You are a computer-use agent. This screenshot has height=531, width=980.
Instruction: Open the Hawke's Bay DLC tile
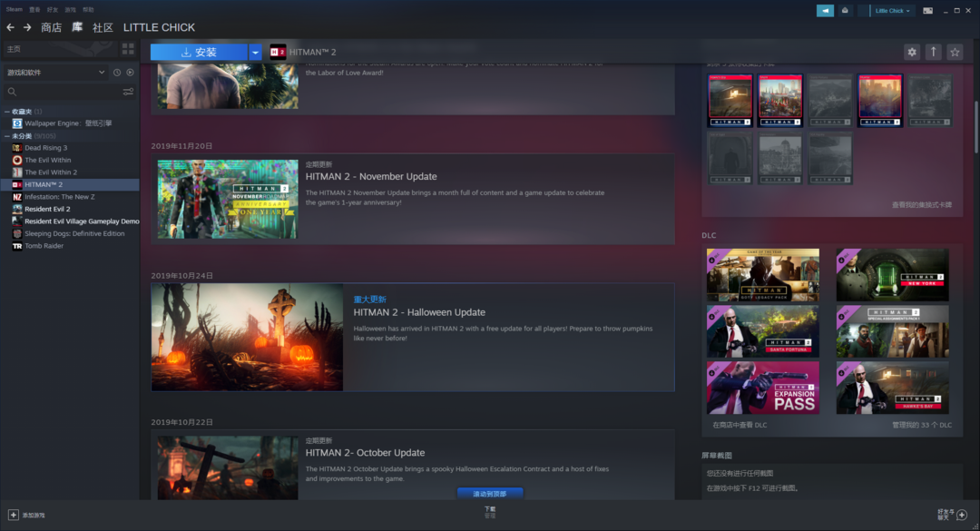pos(893,388)
